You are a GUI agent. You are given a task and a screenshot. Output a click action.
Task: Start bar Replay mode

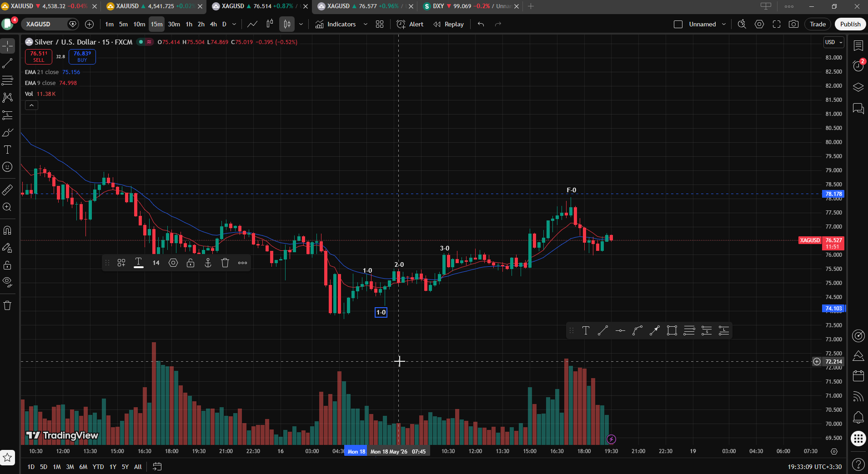point(448,24)
